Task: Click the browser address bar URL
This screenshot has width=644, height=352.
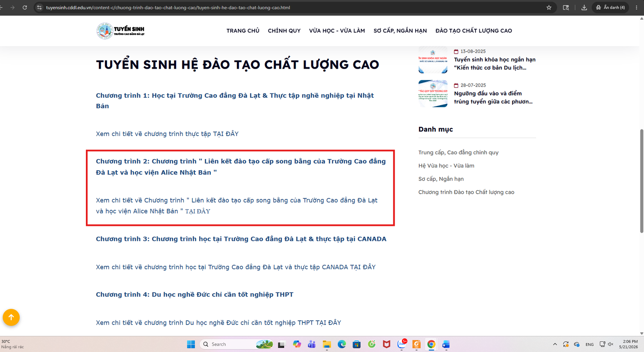Action: 168,7
